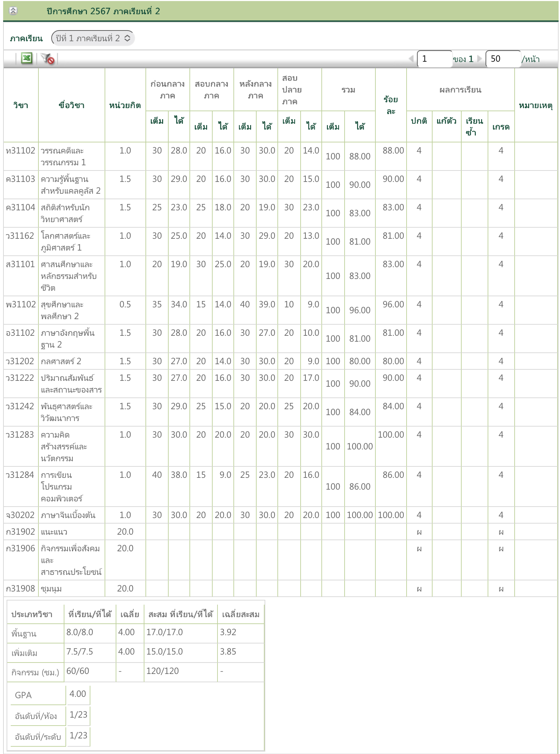Click the 17.0/17.0 cumulative credits value

[165, 632]
